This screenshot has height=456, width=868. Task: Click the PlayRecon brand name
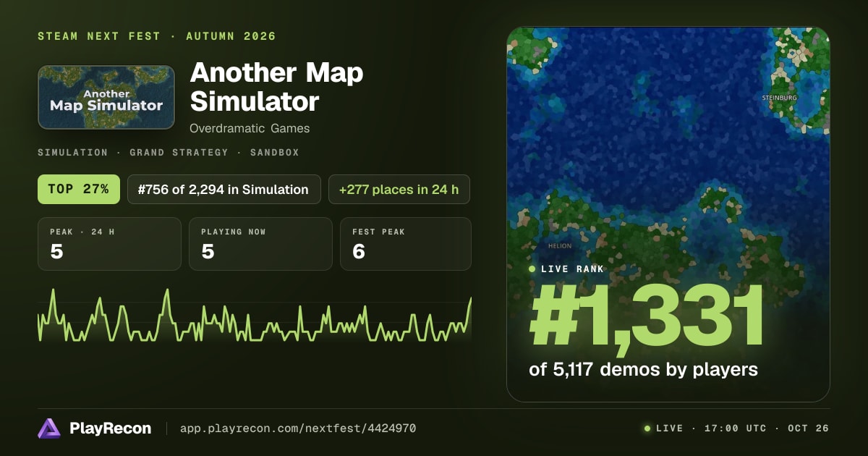111,428
